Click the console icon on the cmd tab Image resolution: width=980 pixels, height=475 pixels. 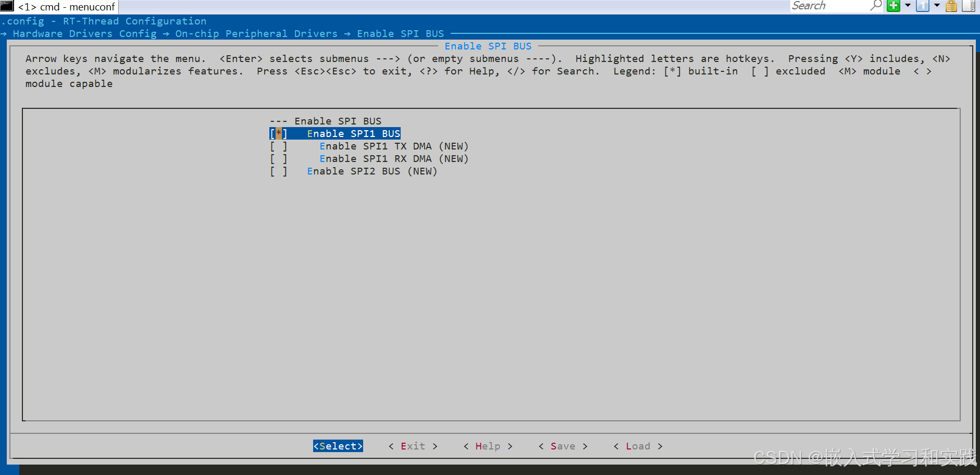click(x=7, y=6)
